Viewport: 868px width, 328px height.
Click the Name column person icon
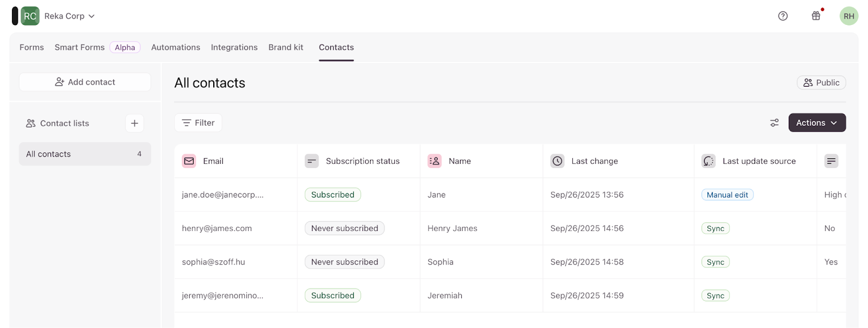[435, 161]
